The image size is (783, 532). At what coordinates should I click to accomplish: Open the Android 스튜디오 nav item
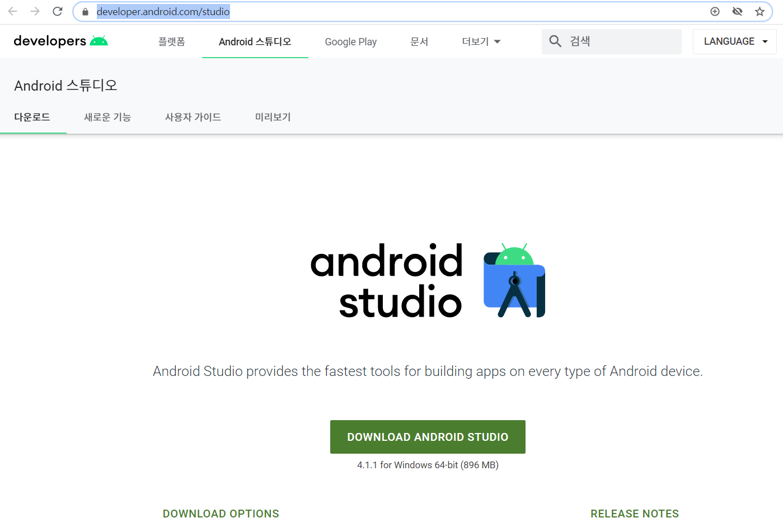255,41
